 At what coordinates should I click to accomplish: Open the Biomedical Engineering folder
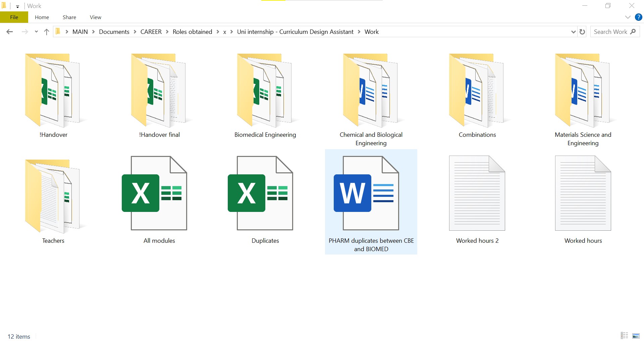pos(265,91)
